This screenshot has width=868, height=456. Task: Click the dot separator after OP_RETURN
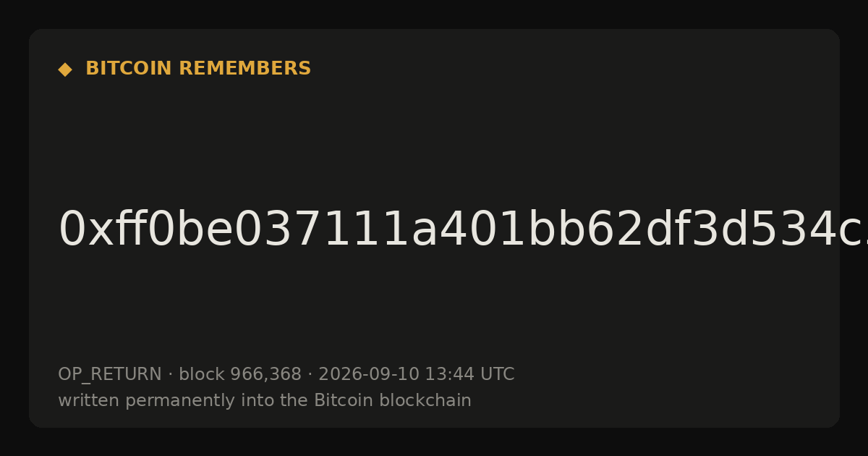tap(170, 375)
